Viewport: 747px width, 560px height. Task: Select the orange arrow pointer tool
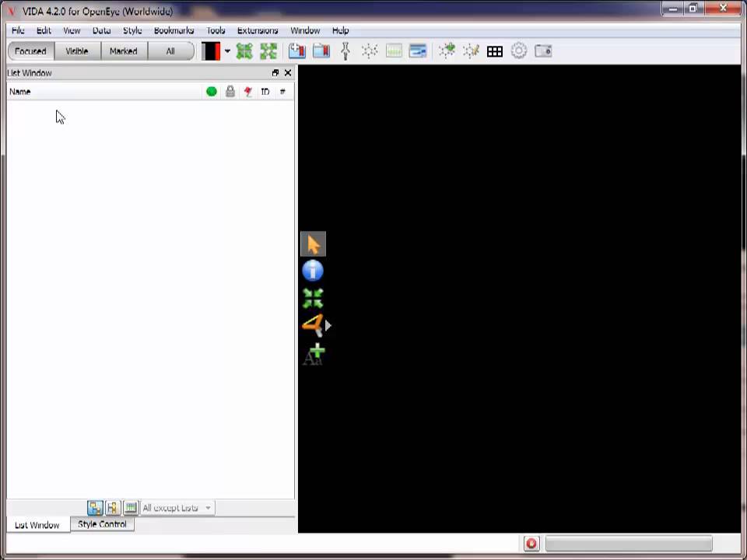tap(313, 243)
